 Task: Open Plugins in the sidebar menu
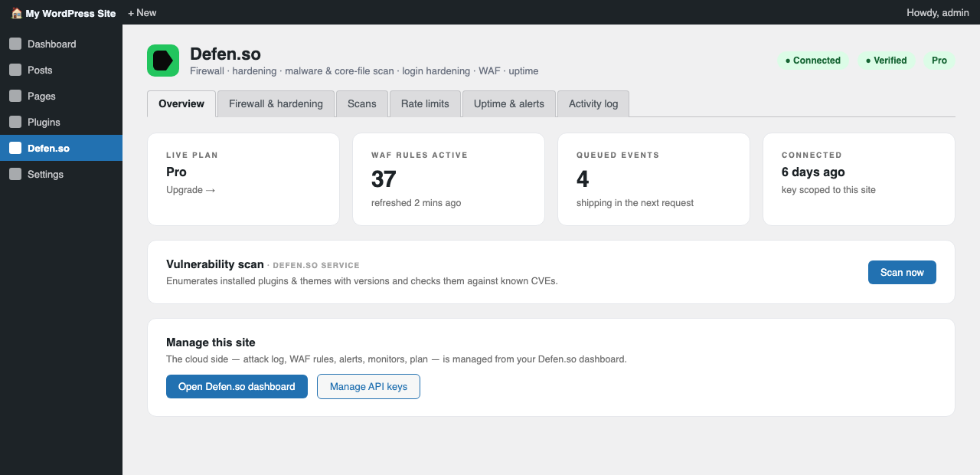pos(61,123)
